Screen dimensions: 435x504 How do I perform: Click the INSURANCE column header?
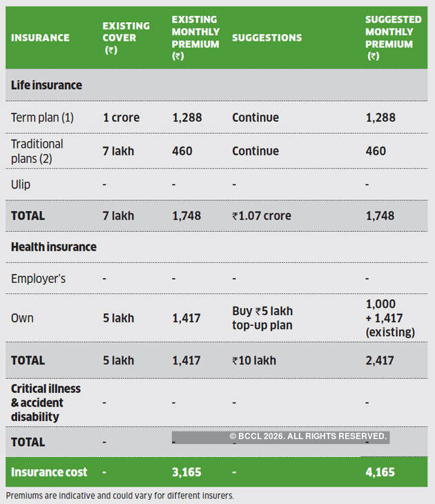tap(40, 37)
